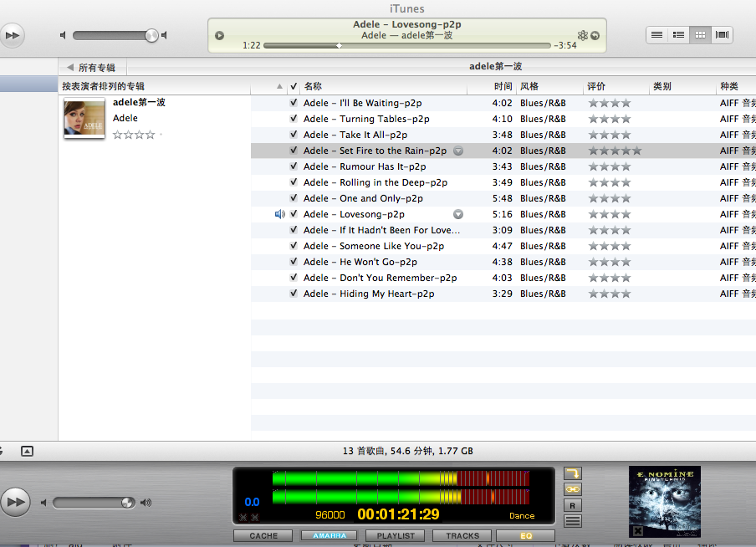This screenshot has height=547, width=756.
Task: Open the EQ button in Amarra
Action: click(526, 536)
